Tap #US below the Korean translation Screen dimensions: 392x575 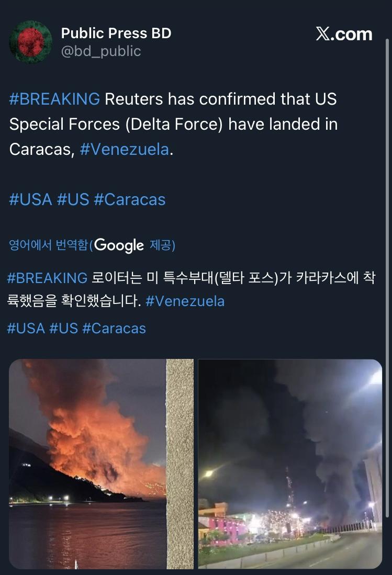tap(63, 328)
